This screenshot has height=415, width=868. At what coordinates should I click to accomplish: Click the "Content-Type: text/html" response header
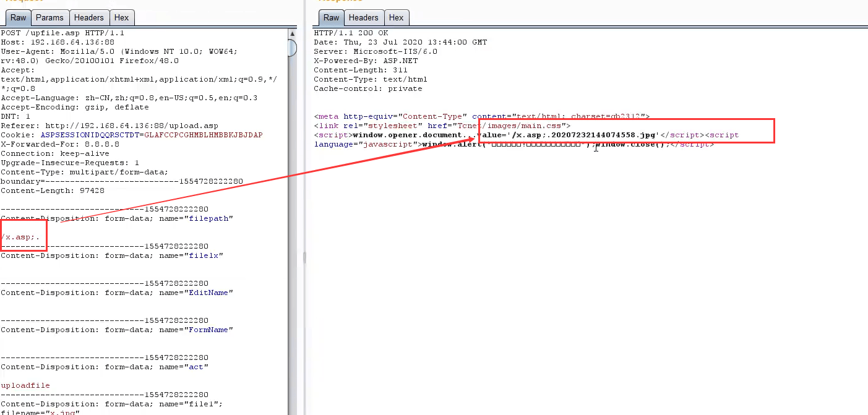(371, 79)
